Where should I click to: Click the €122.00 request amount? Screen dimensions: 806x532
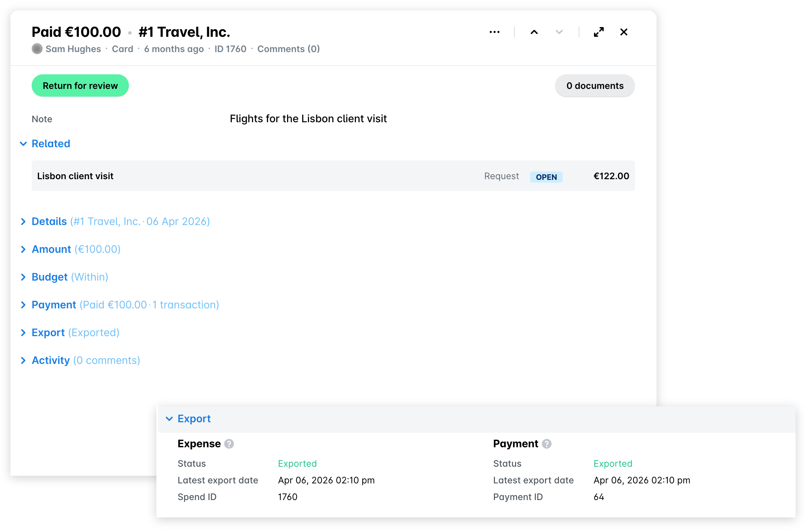(x=611, y=176)
